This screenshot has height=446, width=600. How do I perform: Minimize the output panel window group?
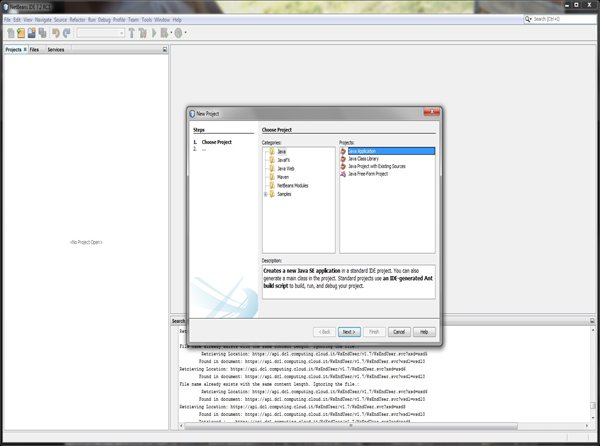pos(592,321)
